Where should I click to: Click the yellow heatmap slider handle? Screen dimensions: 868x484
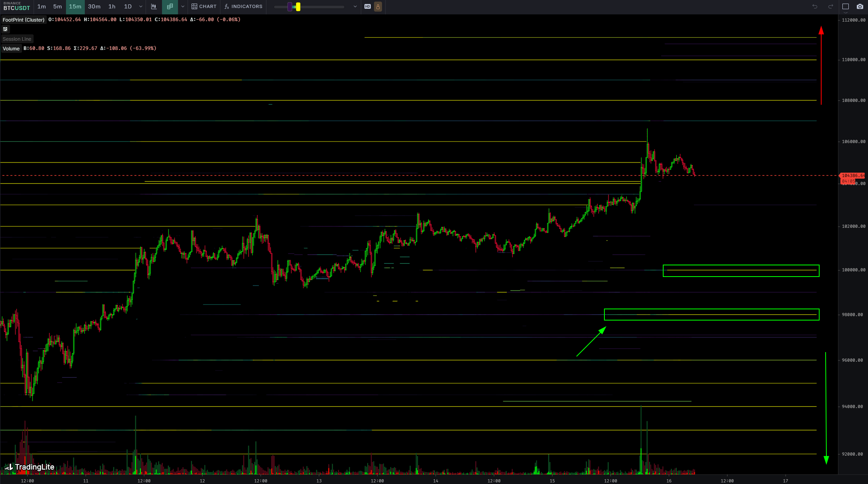tap(298, 6)
